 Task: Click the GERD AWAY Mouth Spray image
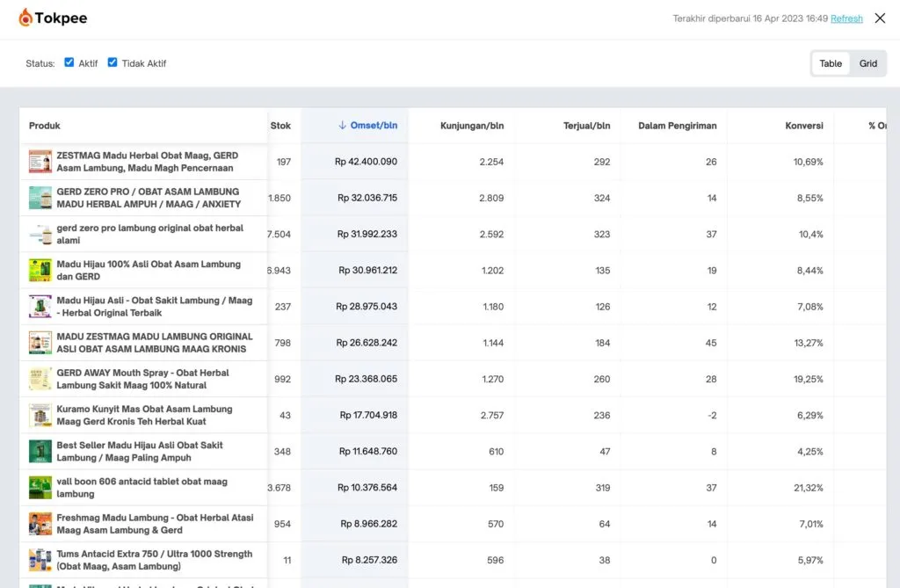(40, 379)
